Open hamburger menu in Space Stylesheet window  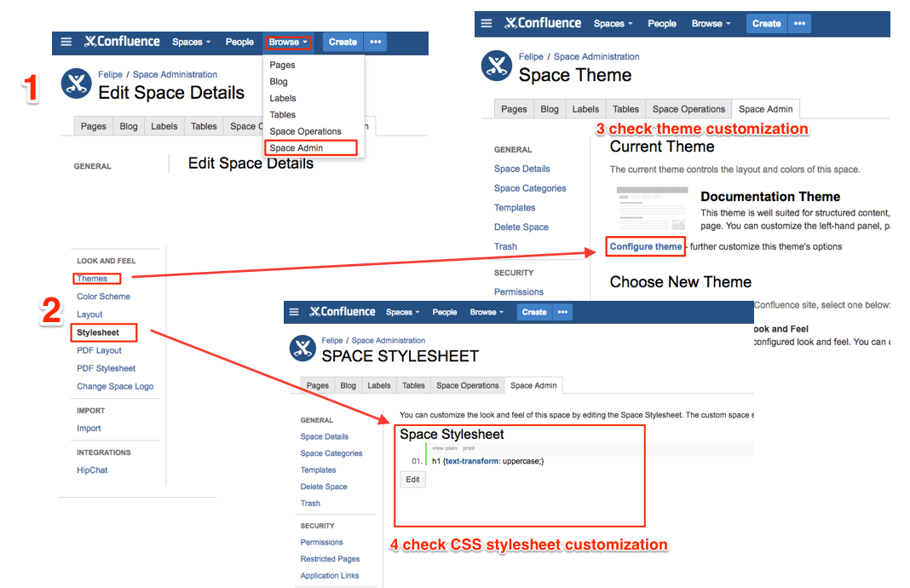point(294,312)
